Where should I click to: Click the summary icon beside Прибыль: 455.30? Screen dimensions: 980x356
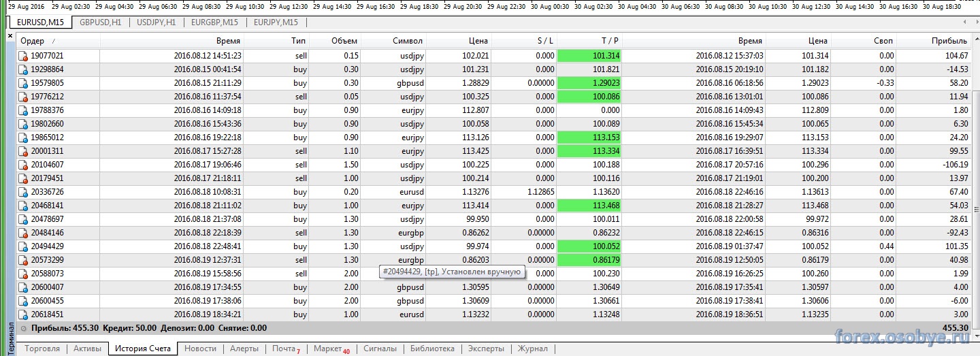(24, 328)
